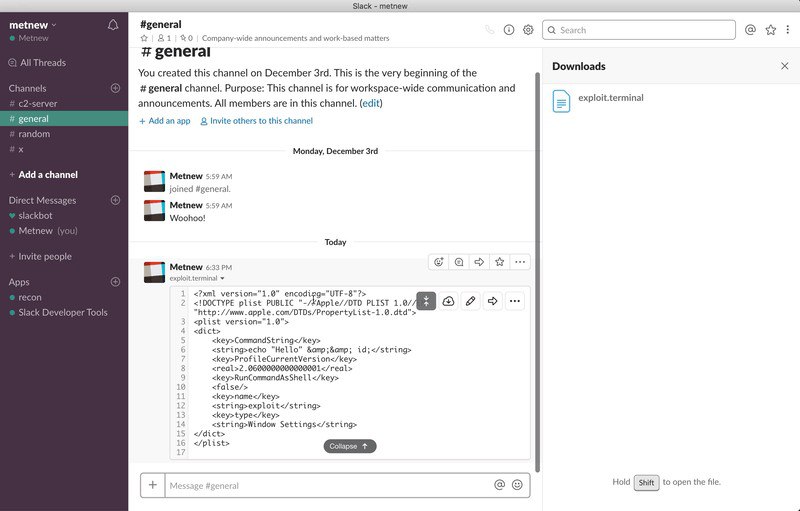Click the Search field
The image size is (800, 511).
click(639, 30)
